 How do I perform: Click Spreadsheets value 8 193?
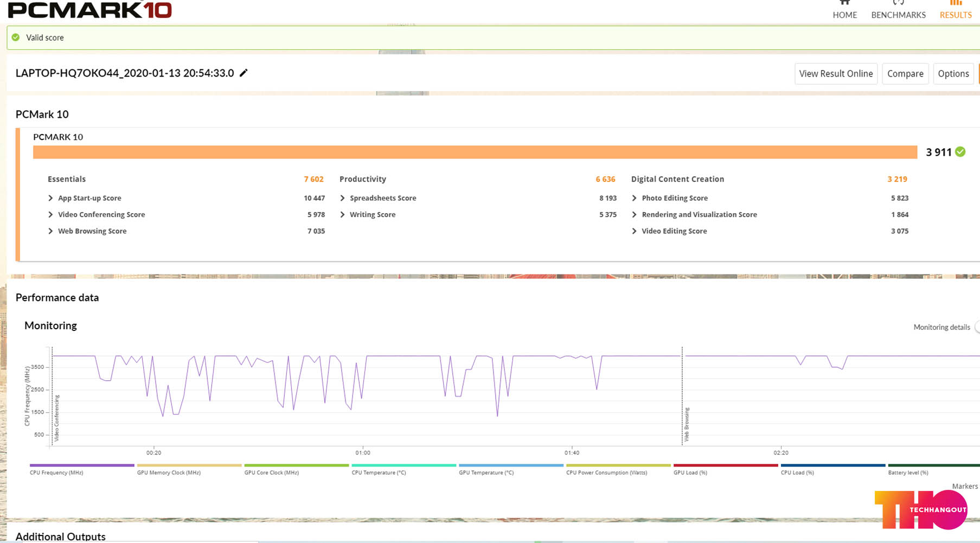coord(608,198)
